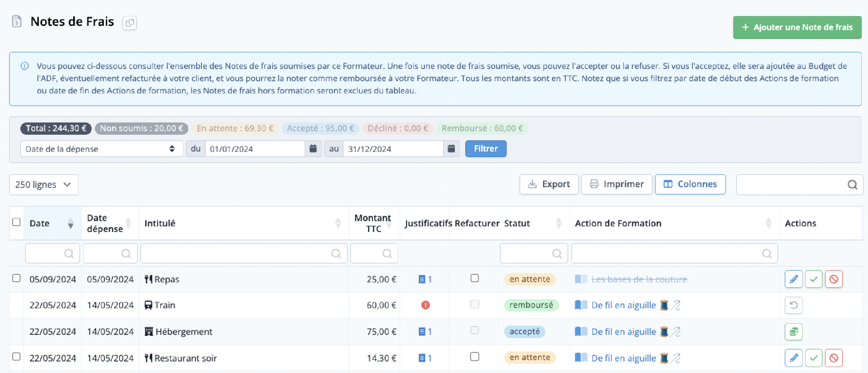Edit the Repas expense with the pencil icon
Screen dimensions: 868x373
pos(793,279)
